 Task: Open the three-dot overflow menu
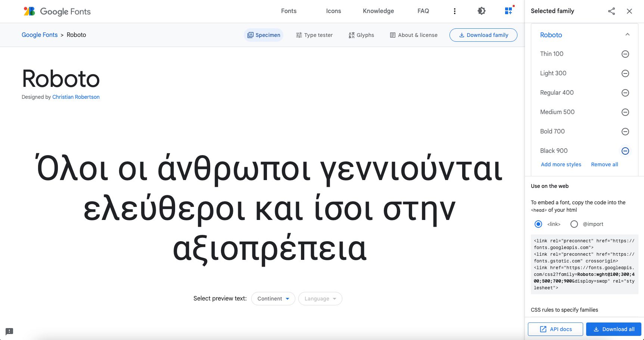[x=455, y=11]
